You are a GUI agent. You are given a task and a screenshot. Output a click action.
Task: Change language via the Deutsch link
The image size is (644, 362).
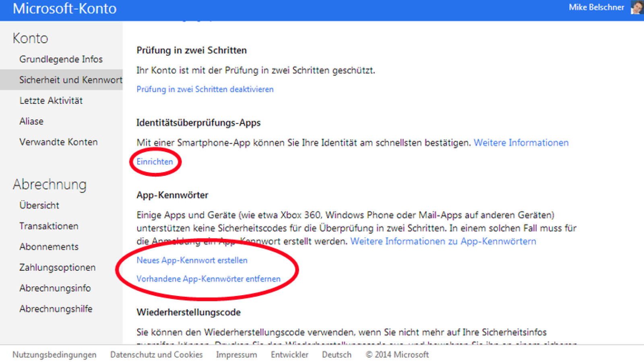coord(336,355)
